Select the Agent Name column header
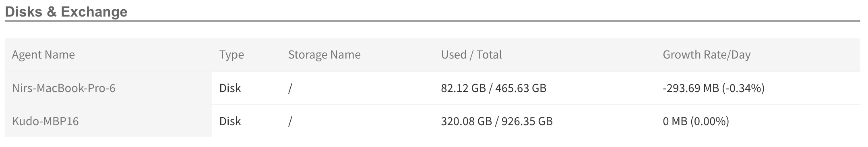868x147 pixels. coord(43,55)
